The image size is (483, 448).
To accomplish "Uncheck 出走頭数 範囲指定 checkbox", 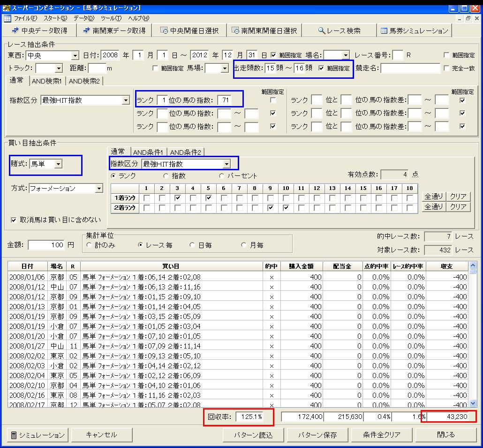I will [321, 68].
